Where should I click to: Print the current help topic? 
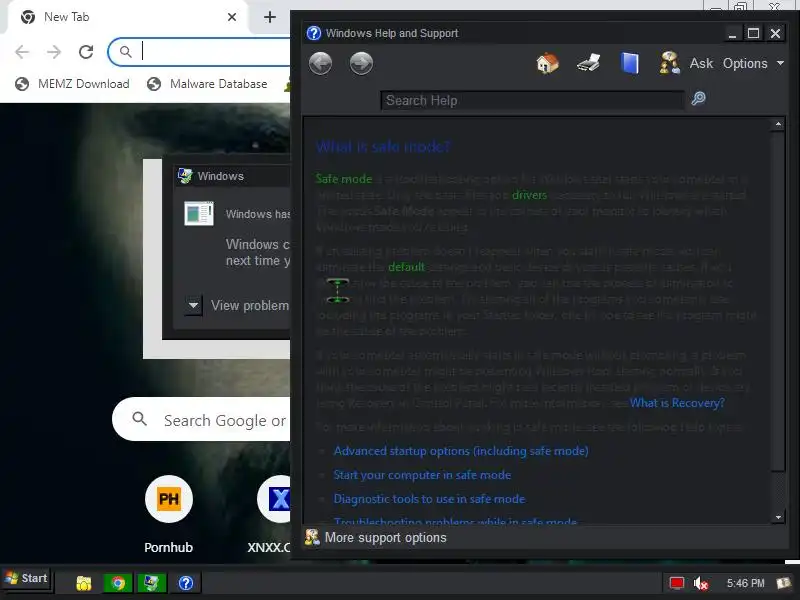pyautogui.click(x=588, y=63)
